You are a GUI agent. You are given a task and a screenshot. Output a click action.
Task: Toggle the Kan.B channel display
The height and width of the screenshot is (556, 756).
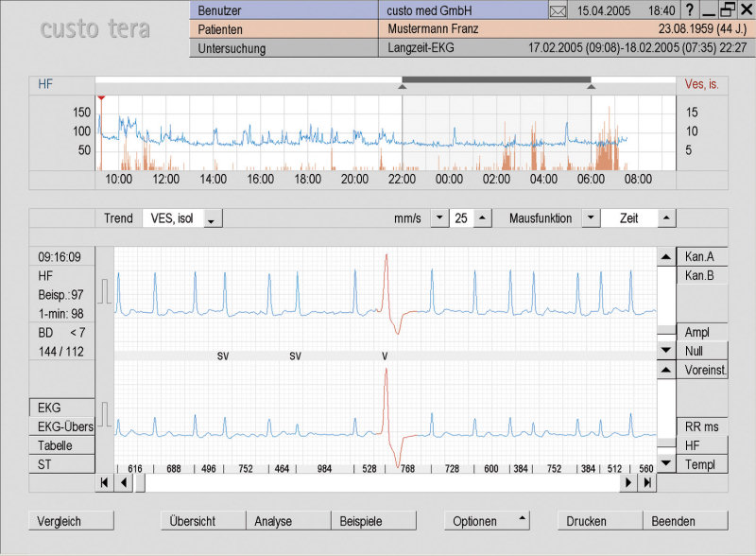pyautogui.click(x=700, y=276)
